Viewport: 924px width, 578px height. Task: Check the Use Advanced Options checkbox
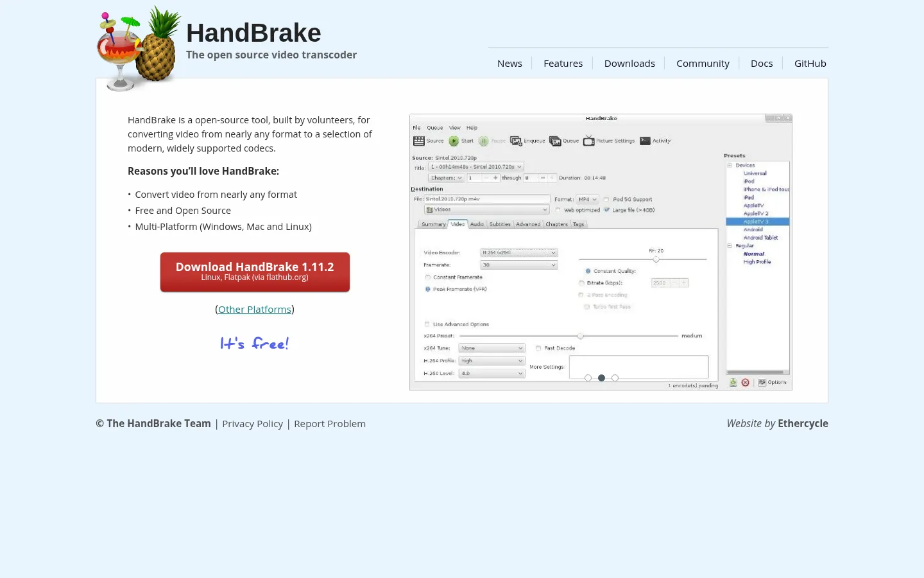pos(427,324)
